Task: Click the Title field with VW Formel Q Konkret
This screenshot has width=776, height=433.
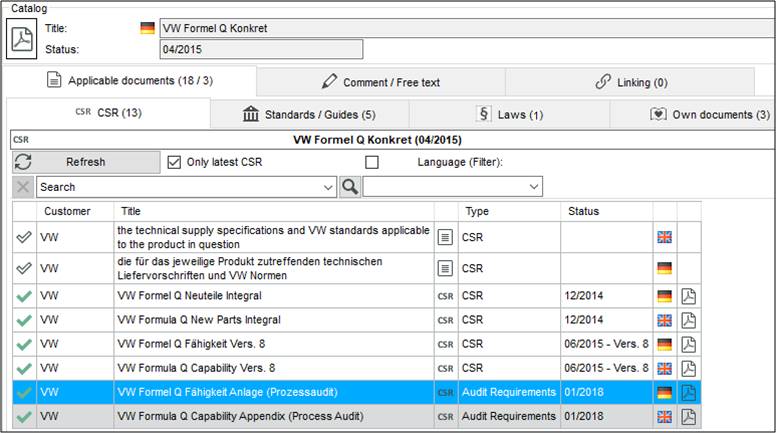Action: coord(465,28)
